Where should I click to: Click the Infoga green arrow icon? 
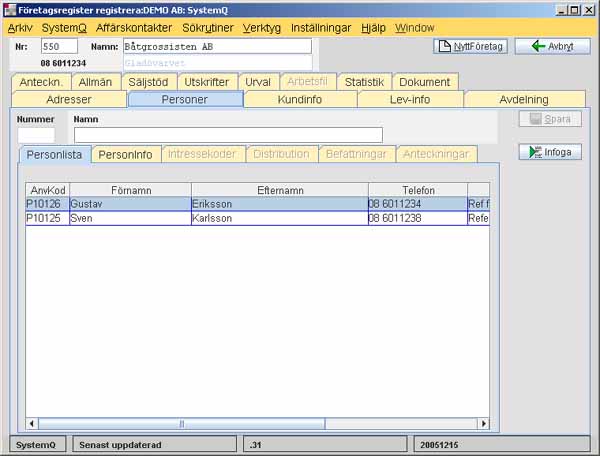(x=535, y=152)
